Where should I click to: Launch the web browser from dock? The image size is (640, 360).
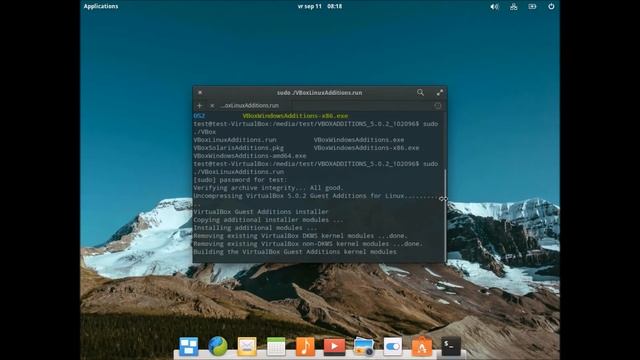pyautogui.click(x=218, y=347)
